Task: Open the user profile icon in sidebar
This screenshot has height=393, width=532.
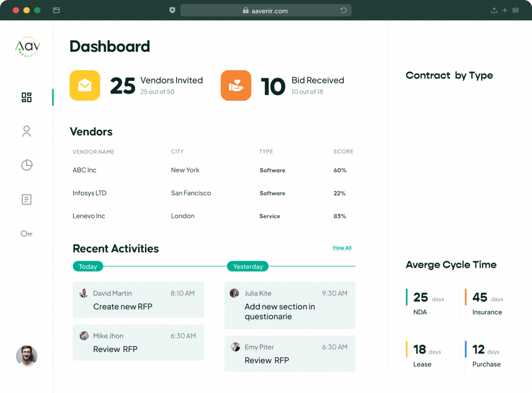Action: tap(26, 131)
